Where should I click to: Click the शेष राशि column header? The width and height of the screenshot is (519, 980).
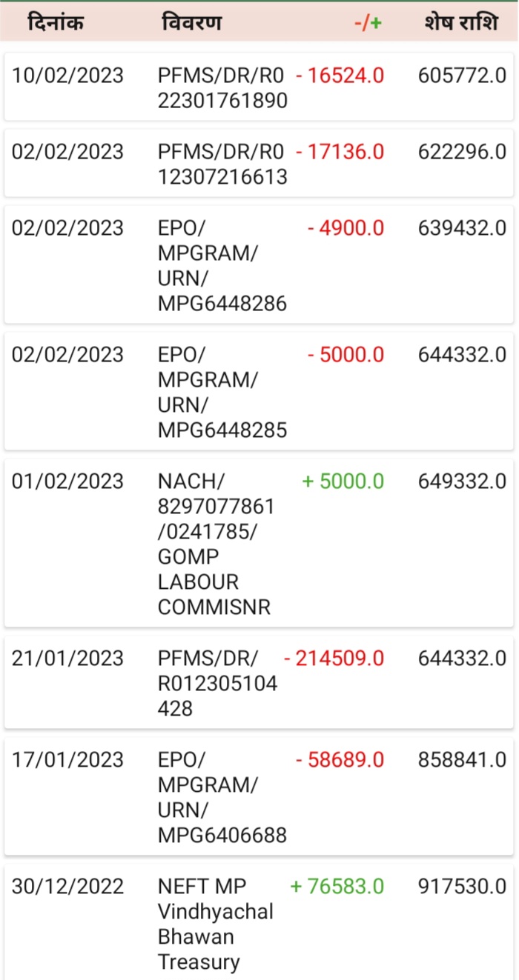coord(461,23)
